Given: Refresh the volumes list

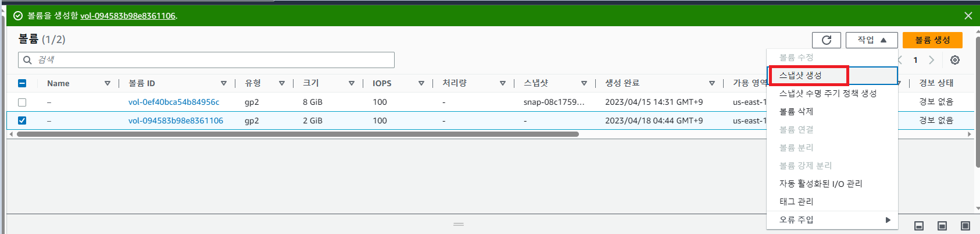Looking at the screenshot, I should click(x=827, y=40).
